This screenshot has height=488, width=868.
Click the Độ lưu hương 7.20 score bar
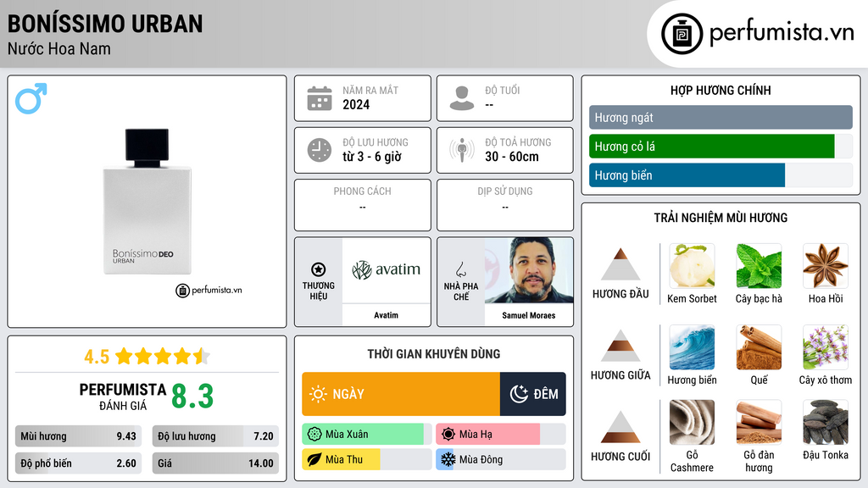click(215, 436)
